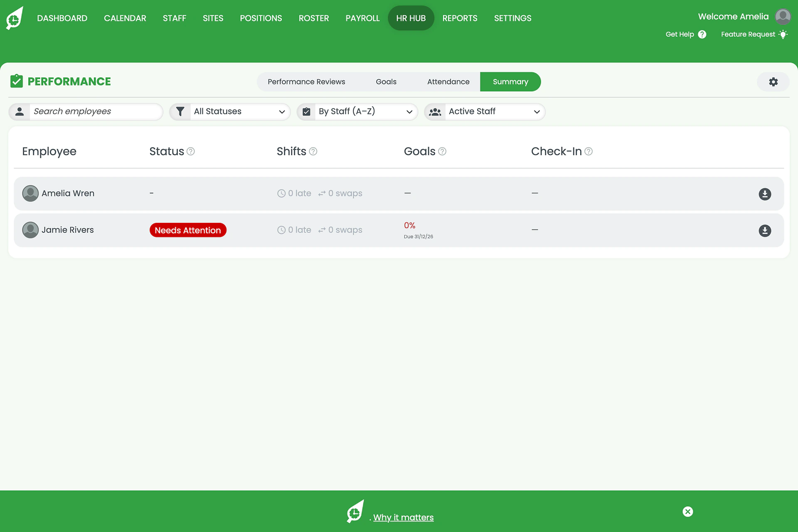
Task: Expand the All Statuses dropdown
Action: (x=230, y=112)
